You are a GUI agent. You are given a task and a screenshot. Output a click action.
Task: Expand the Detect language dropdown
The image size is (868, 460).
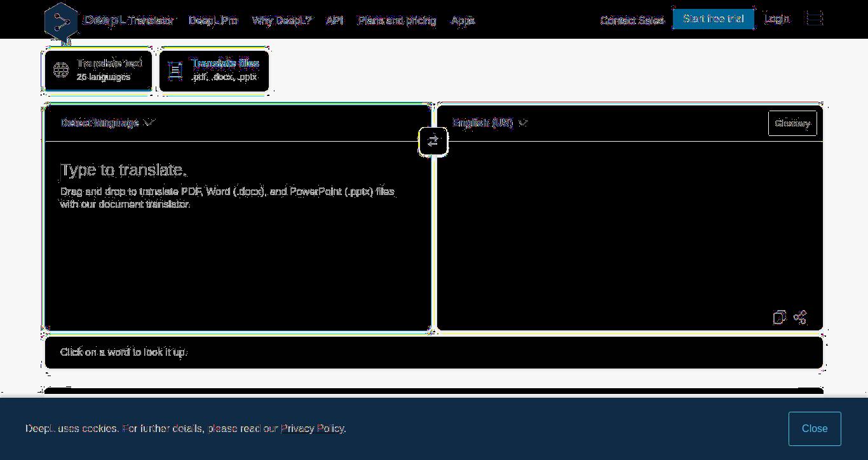click(108, 123)
